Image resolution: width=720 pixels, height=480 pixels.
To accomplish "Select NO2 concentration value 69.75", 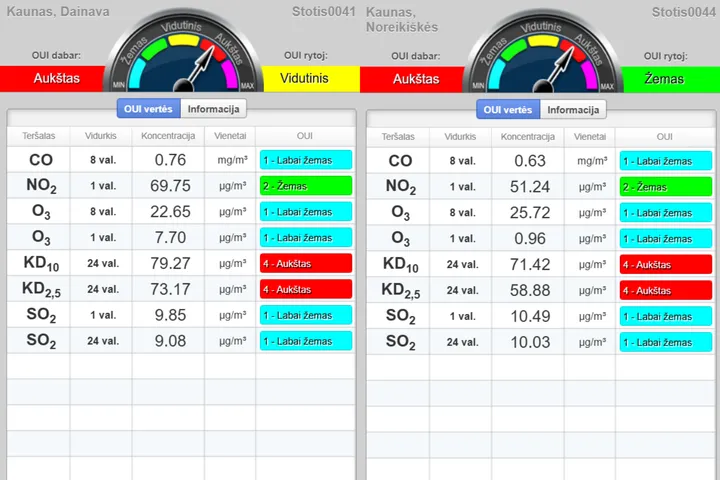I will click(170, 186).
